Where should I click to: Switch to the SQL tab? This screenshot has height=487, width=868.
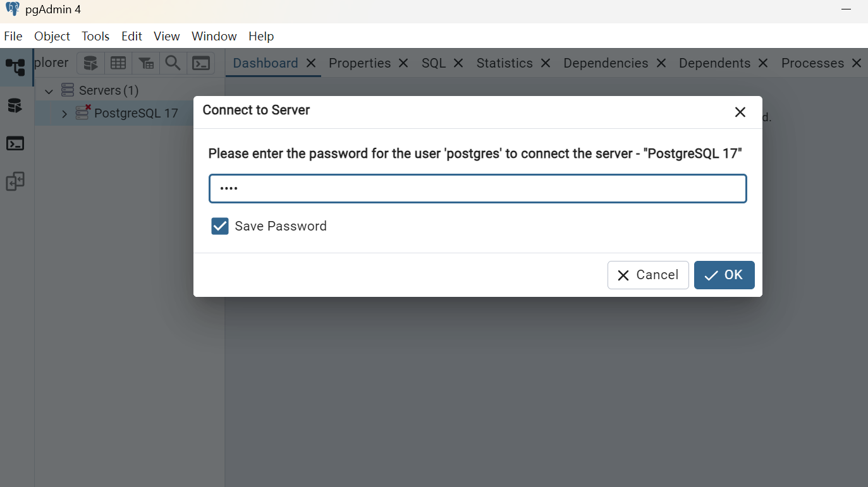434,63
